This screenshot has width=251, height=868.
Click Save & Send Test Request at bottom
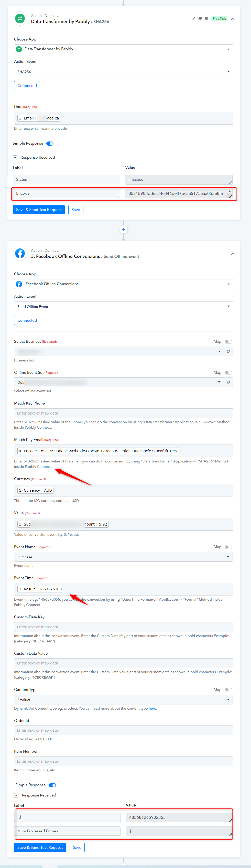[x=40, y=847]
